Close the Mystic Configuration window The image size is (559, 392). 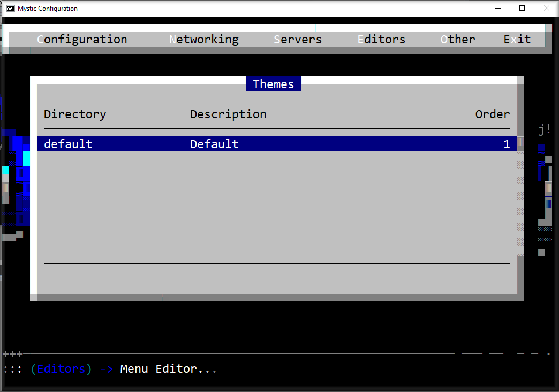tap(547, 8)
